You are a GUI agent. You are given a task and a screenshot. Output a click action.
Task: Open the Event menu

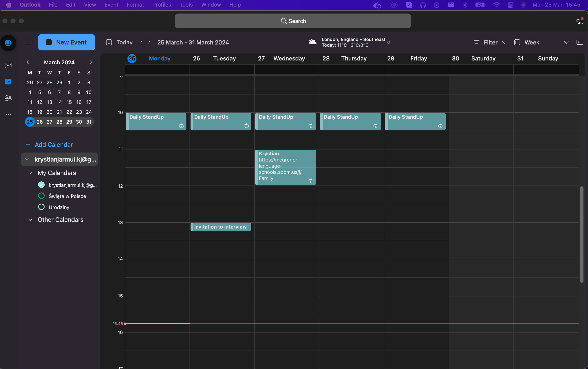[x=111, y=5]
